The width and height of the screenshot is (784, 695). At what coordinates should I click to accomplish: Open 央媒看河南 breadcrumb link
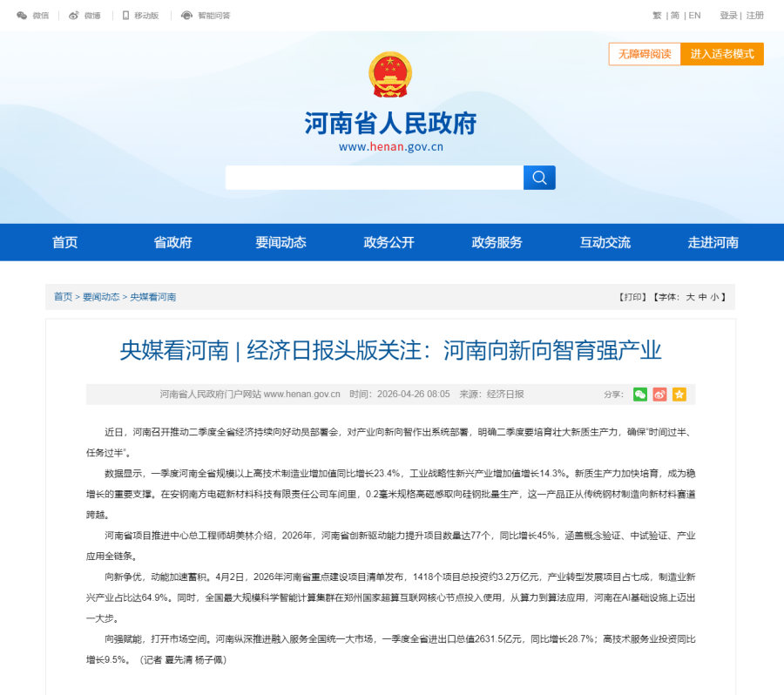point(153,297)
